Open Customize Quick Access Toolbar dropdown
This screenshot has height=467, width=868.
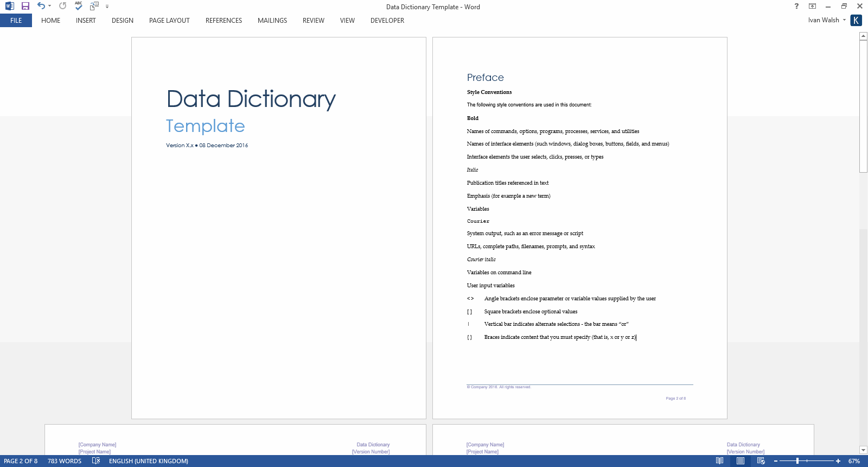point(107,7)
